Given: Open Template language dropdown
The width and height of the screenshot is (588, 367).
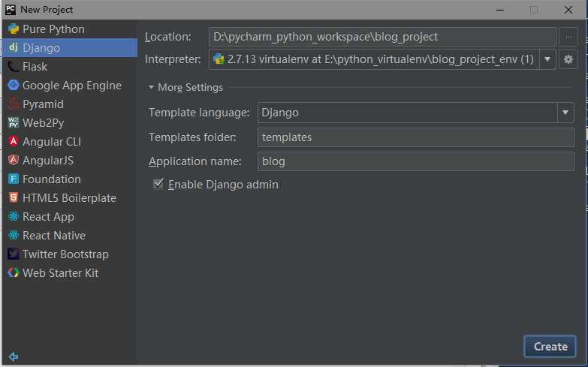Looking at the screenshot, I should (x=565, y=113).
